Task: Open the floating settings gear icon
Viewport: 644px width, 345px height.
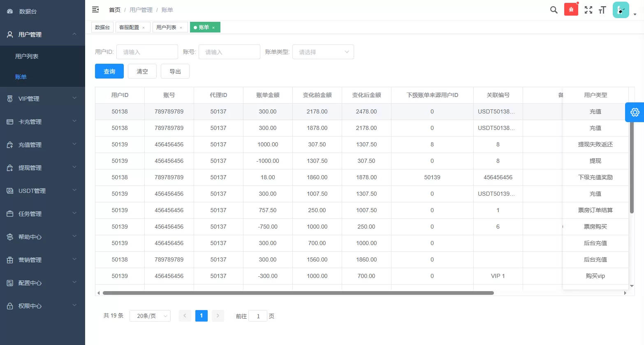Action: [635, 112]
